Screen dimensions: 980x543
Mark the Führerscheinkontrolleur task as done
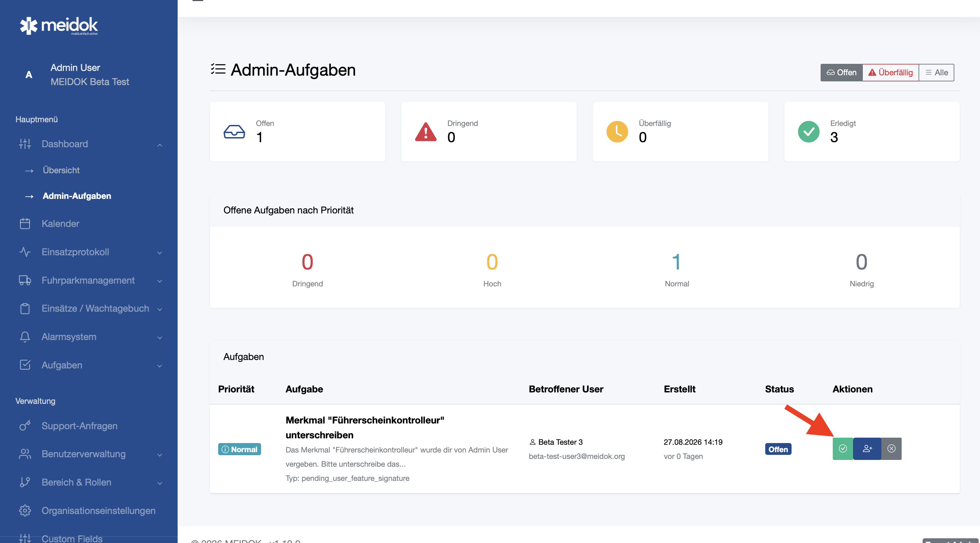click(843, 449)
